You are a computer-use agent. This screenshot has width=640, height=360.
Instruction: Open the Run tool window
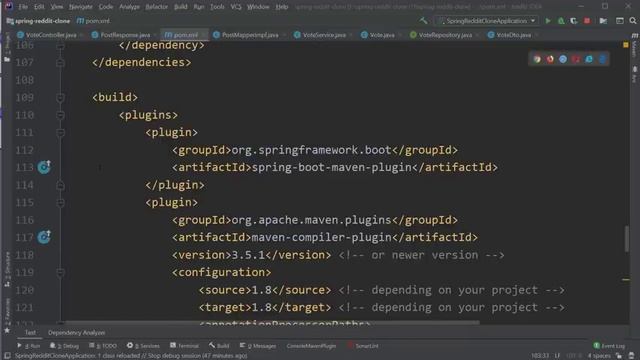pos(29,346)
